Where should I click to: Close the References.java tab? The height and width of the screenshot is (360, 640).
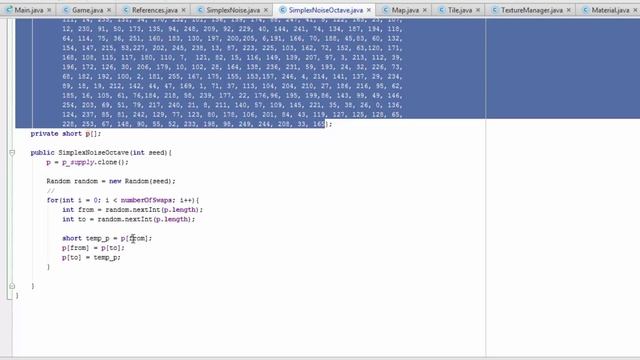184,10
